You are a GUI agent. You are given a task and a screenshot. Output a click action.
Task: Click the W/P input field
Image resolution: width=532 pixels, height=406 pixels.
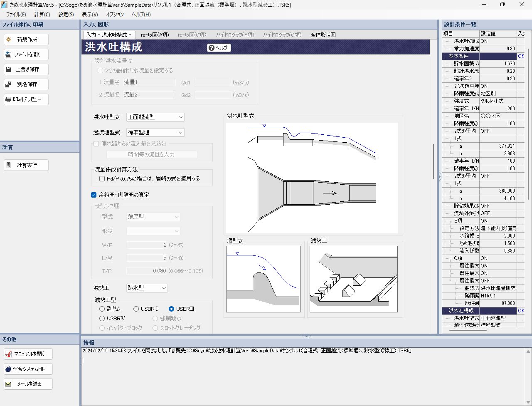pyautogui.click(x=147, y=245)
